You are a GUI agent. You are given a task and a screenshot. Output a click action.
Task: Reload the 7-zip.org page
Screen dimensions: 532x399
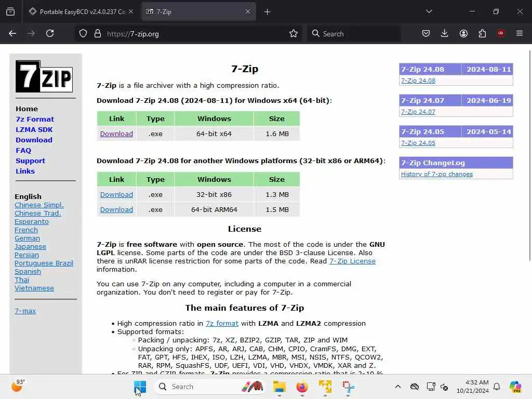click(50, 33)
